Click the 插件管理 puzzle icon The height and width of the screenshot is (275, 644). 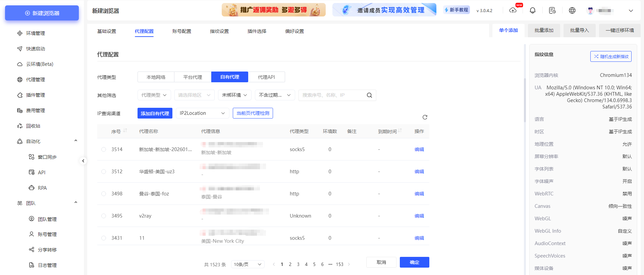pyautogui.click(x=20, y=95)
